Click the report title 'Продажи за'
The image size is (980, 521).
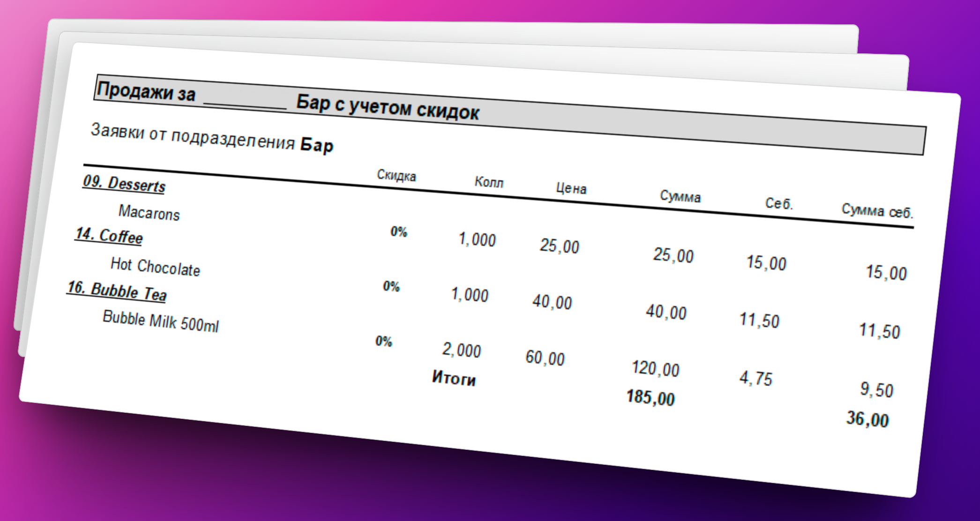pyautogui.click(x=146, y=91)
